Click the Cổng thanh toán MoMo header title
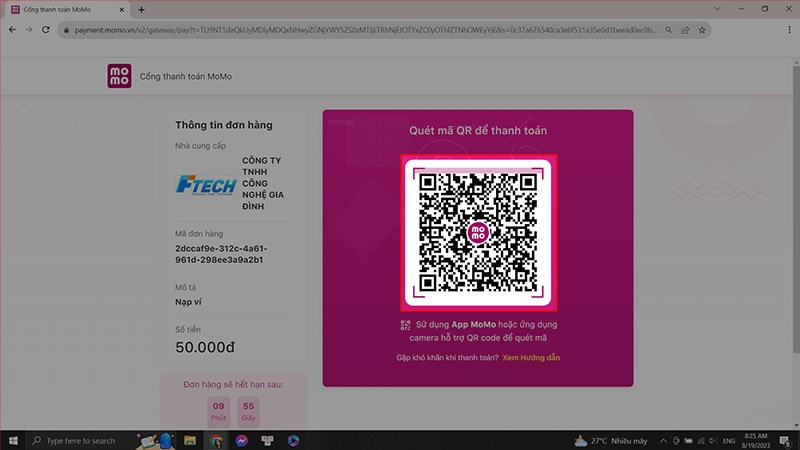 pos(186,77)
